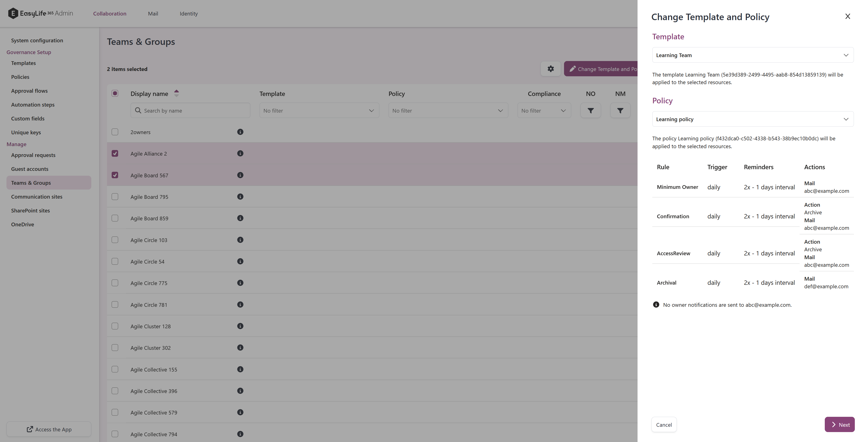Click info icon for Agile Circle 54
The width and height of the screenshot is (868, 442).
(x=240, y=261)
